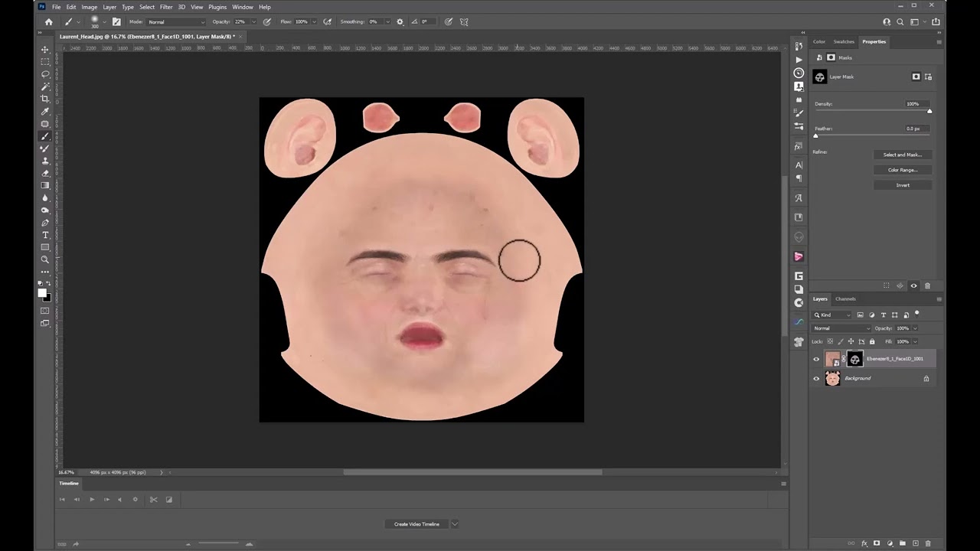The image size is (980, 551).
Task: Select the Gradient tool
Action: 45,185
